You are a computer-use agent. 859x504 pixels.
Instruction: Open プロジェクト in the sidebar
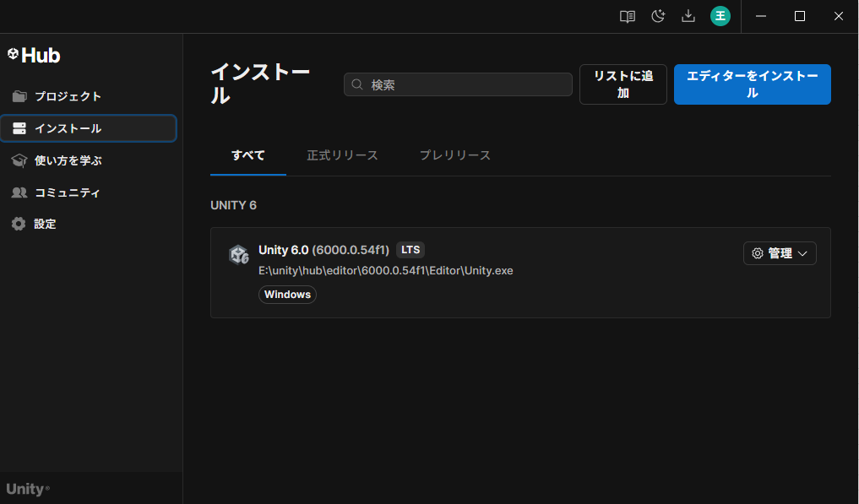(89, 96)
